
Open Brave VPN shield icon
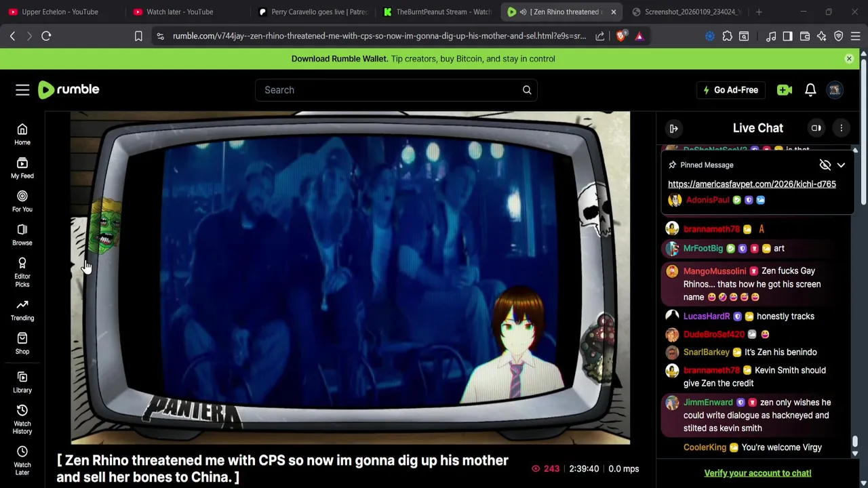839,36
